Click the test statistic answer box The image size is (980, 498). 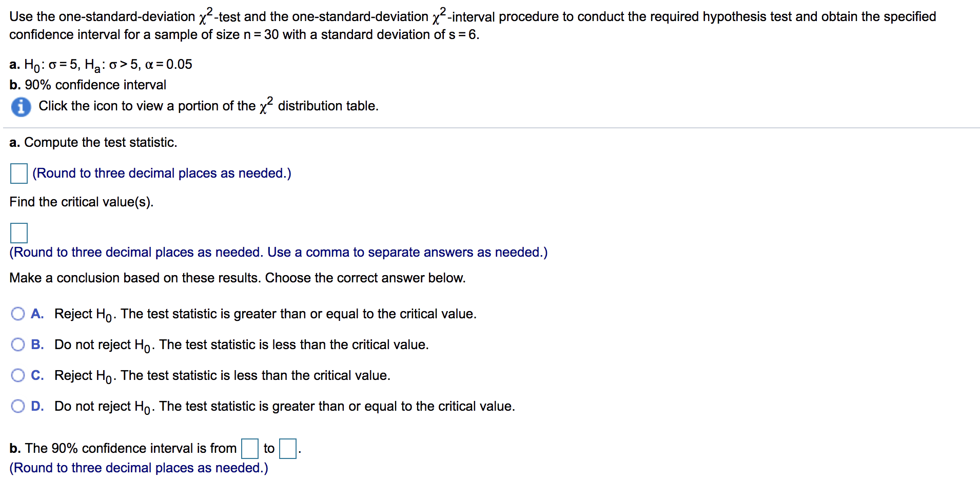pos(18,174)
